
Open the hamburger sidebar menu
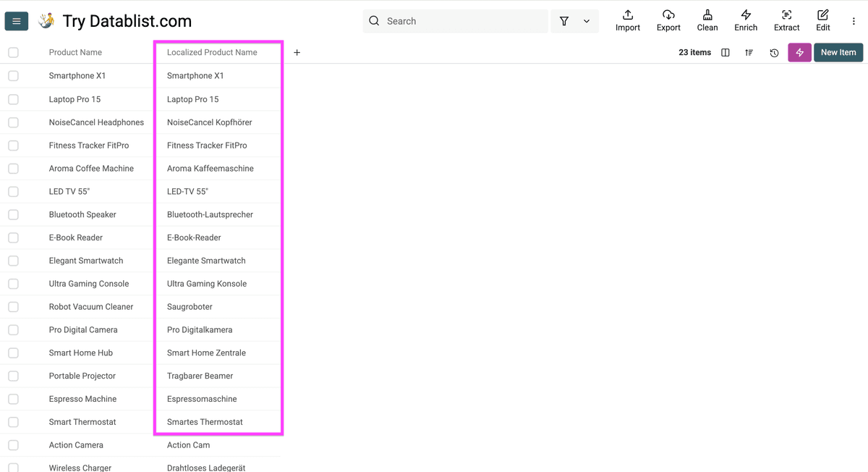pos(17,21)
